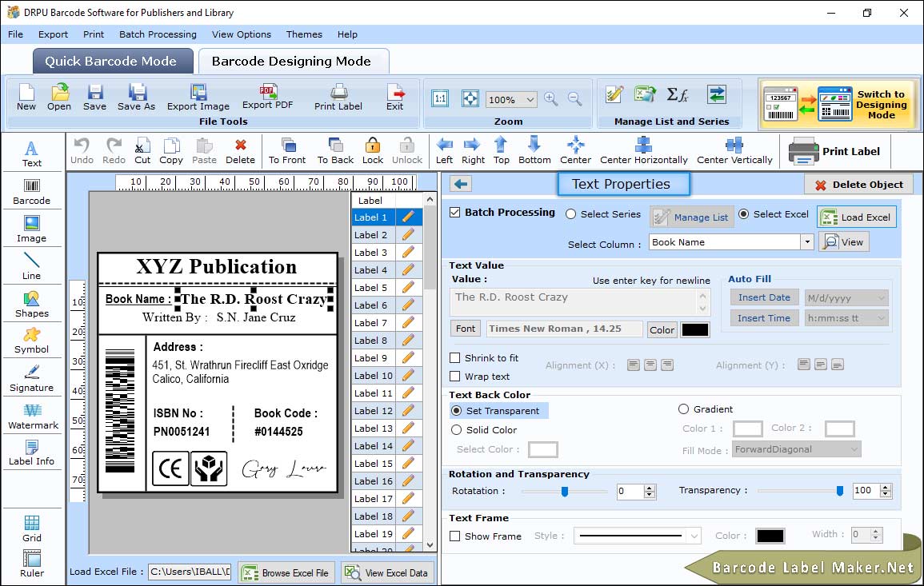
Task: Open the Shapes tool
Action: (32, 304)
